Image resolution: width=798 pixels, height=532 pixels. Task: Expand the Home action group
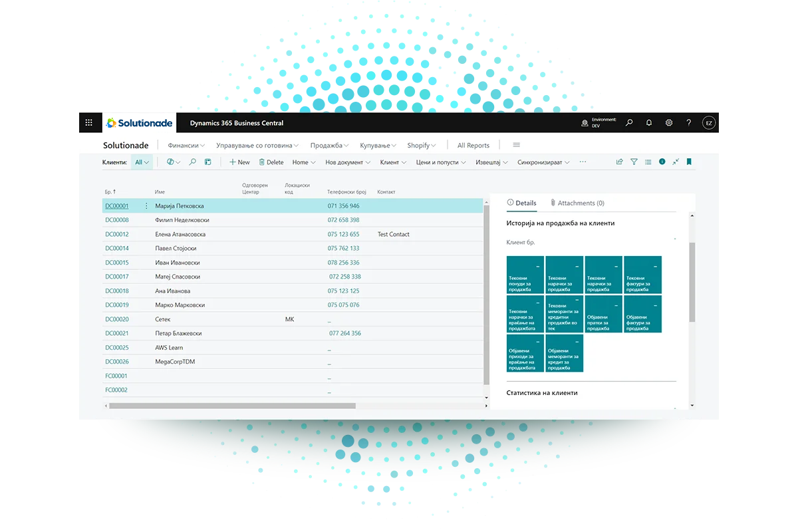(x=304, y=162)
